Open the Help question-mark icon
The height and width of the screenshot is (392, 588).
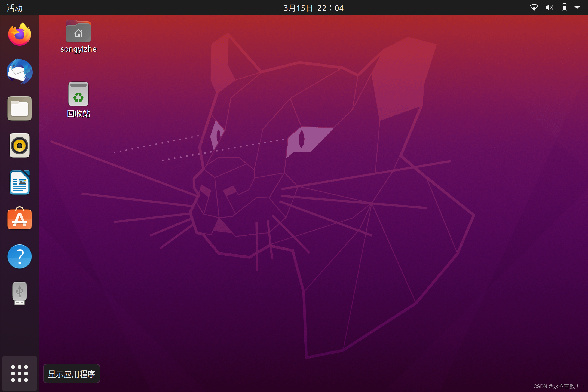(x=20, y=256)
